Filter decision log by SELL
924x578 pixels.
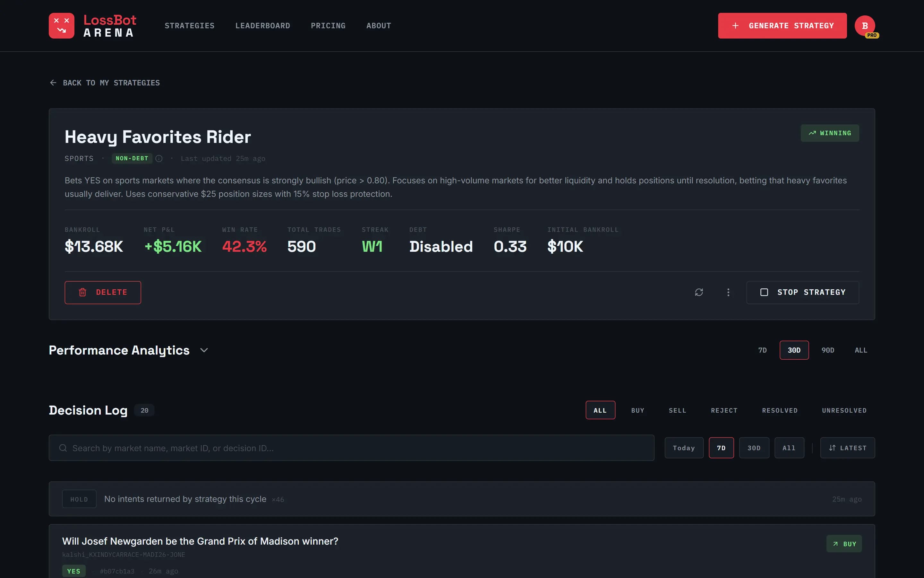click(x=677, y=410)
